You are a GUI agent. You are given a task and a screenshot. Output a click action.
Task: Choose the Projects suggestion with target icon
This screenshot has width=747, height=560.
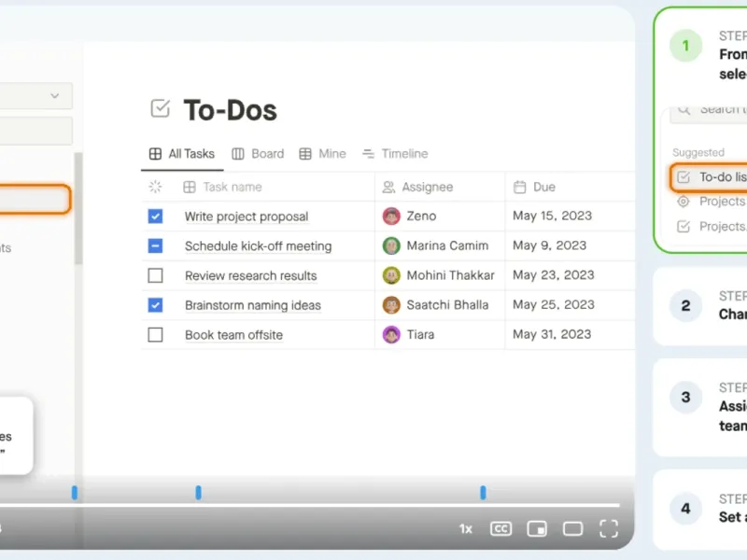[711, 202]
